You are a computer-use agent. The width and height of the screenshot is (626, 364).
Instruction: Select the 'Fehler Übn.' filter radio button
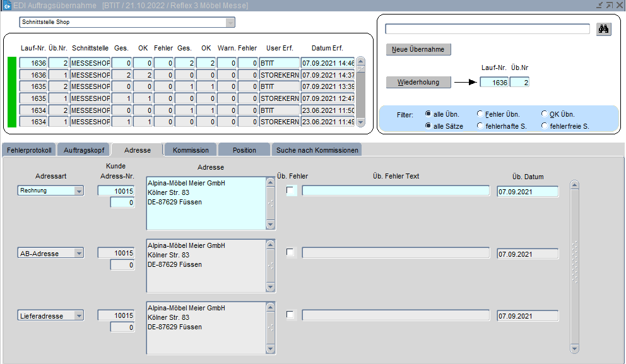(x=480, y=114)
